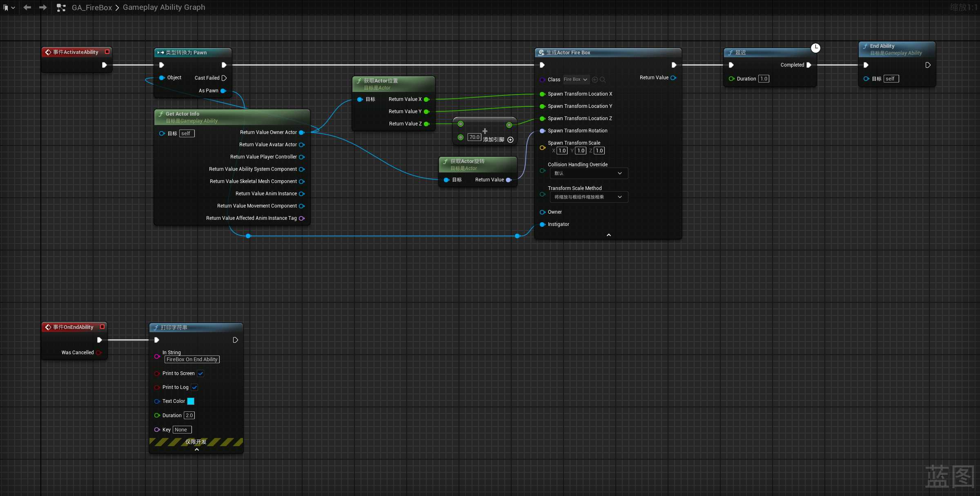
Task: Click the browse Fire Box class magnifier
Action: (x=603, y=80)
